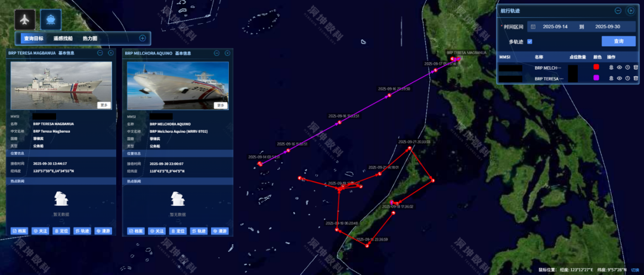
Task: Delete BRP MELCH track via trash icon
Action: [636, 67]
